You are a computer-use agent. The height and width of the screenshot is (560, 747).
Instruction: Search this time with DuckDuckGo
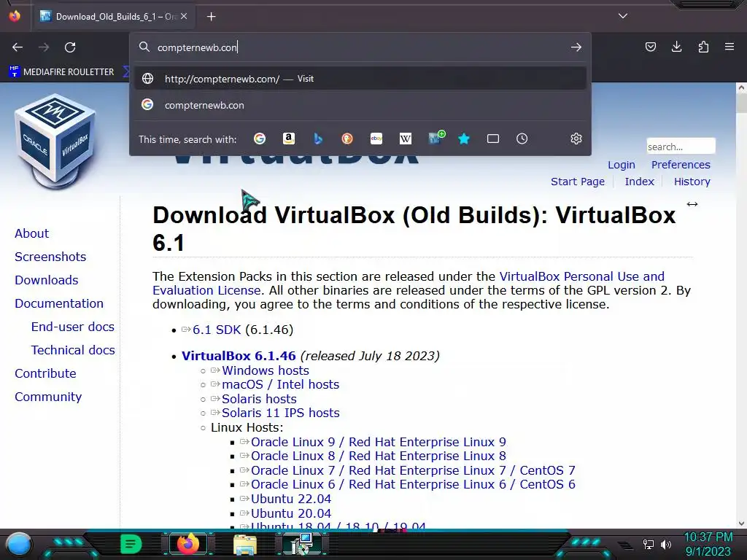click(x=347, y=139)
